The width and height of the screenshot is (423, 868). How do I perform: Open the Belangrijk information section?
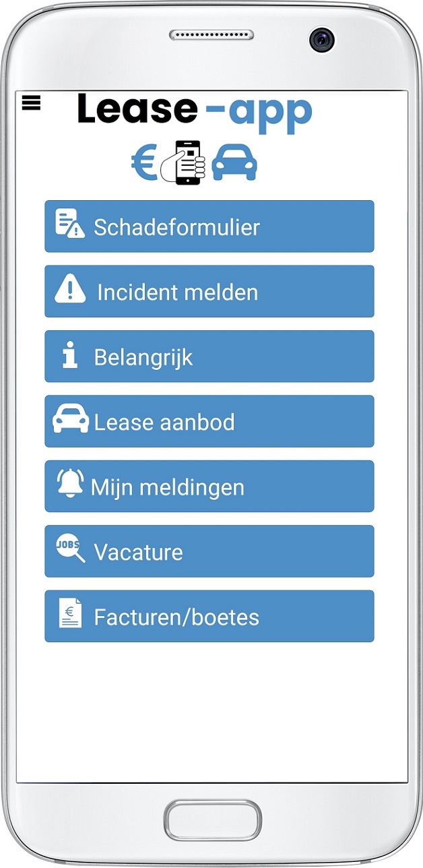[209, 356]
